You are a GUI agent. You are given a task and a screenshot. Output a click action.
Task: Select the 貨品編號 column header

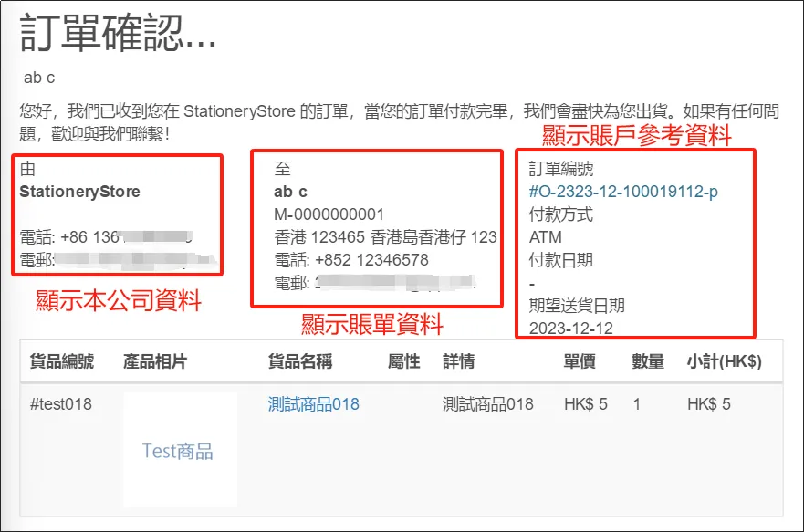61,361
